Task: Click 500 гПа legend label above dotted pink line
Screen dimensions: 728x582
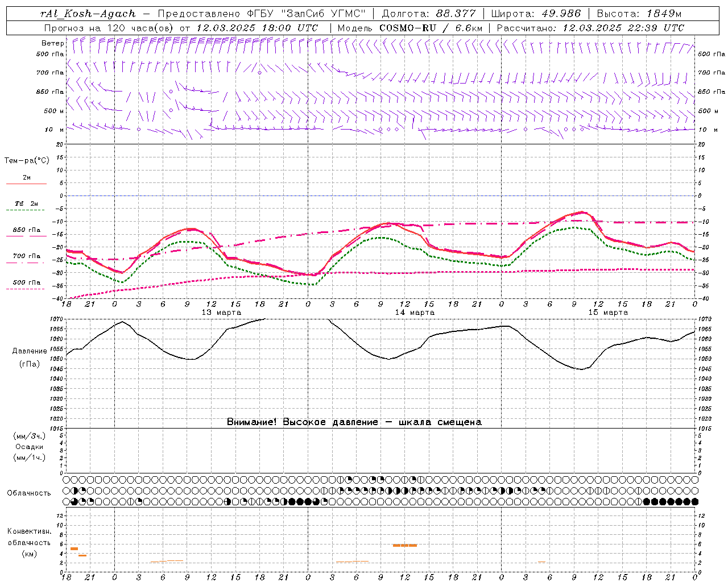Action: (27, 282)
